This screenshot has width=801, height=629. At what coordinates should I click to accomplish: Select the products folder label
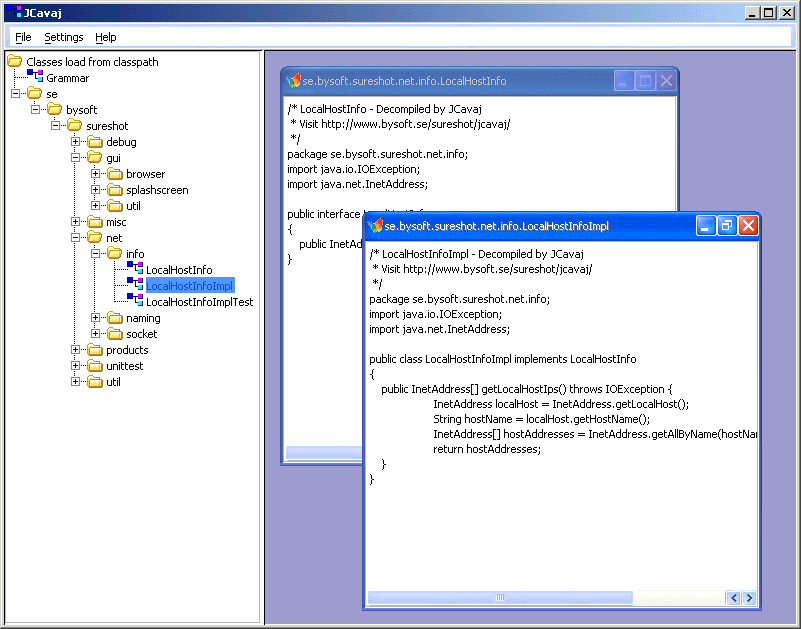click(127, 350)
